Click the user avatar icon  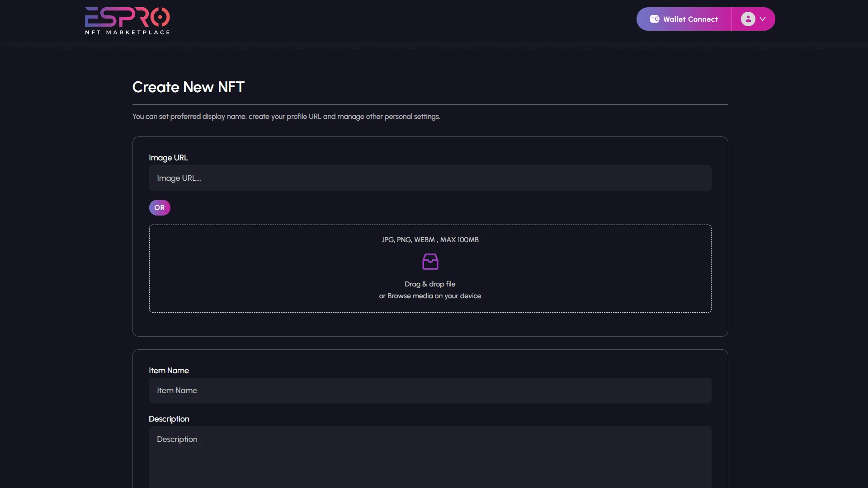(x=748, y=19)
